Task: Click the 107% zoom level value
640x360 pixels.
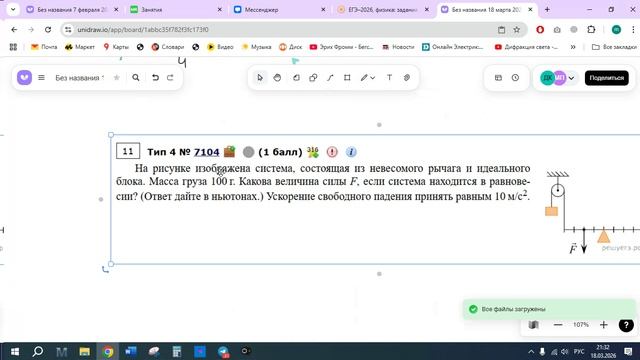Action: (581, 325)
